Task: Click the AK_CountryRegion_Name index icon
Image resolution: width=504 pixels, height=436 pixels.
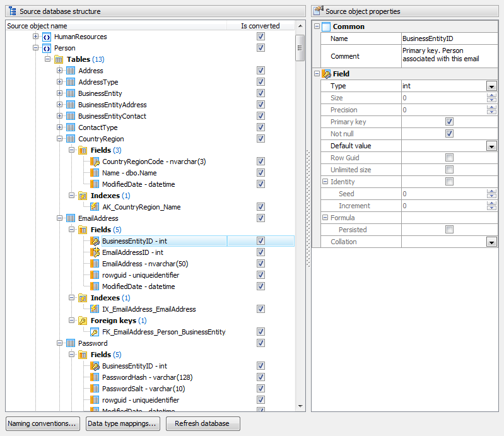Action: tap(95, 207)
